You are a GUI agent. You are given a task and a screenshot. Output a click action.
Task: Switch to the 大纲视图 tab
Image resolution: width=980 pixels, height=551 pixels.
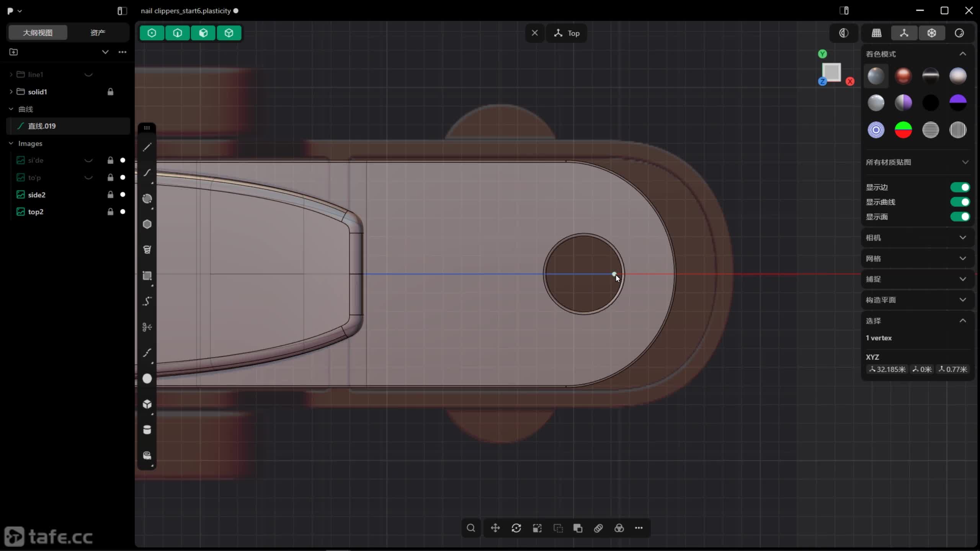pyautogui.click(x=38, y=33)
